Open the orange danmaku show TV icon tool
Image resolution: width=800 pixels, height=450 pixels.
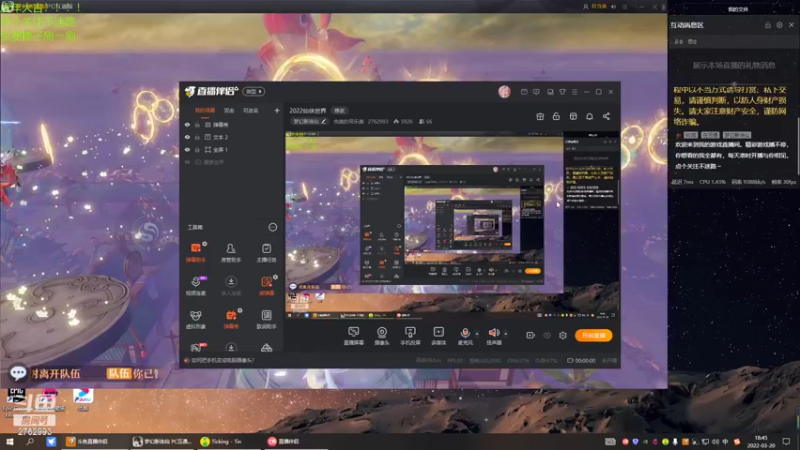pyautogui.click(x=231, y=319)
